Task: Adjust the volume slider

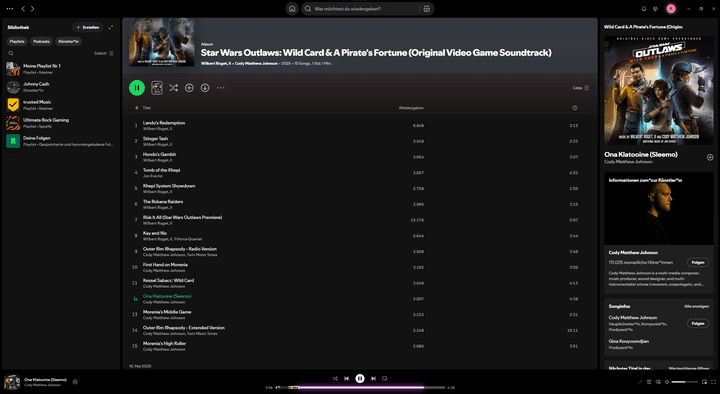Action: point(685,382)
